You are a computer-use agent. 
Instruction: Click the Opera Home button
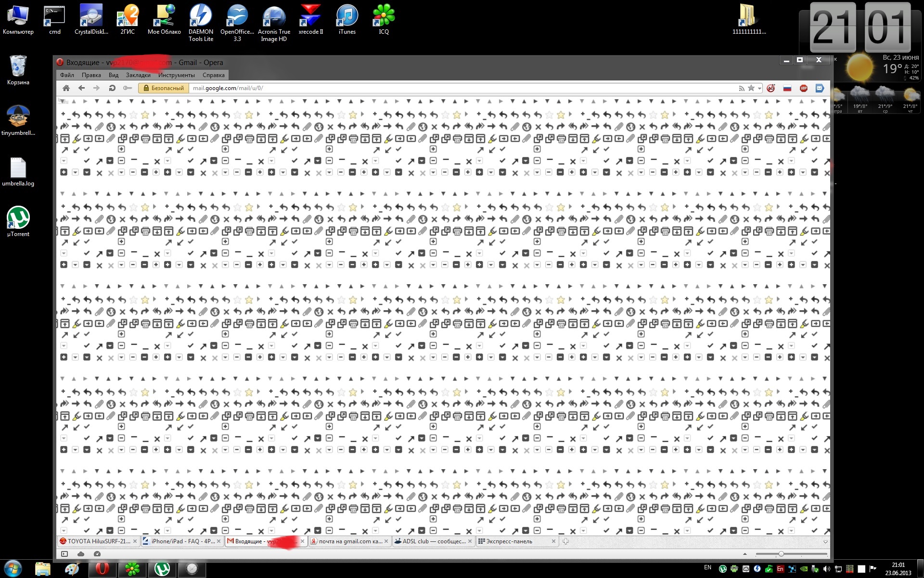pyautogui.click(x=66, y=88)
